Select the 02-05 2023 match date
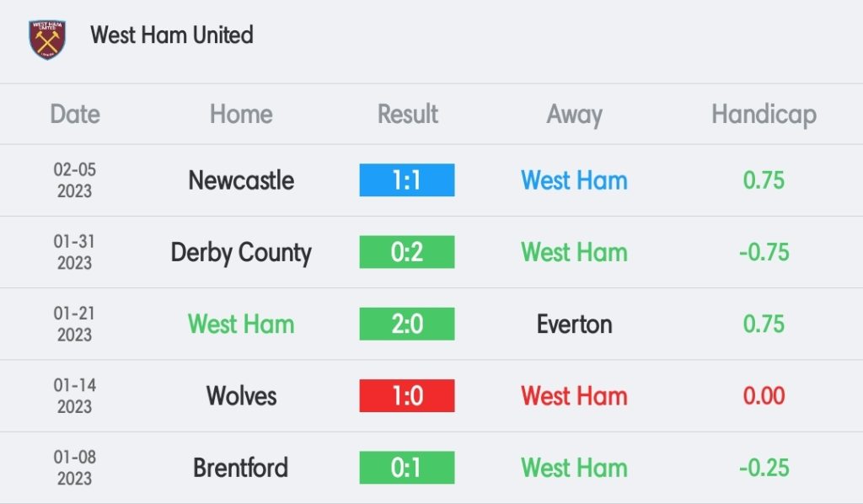The image size is (863, 504). [x=75, y=180]
